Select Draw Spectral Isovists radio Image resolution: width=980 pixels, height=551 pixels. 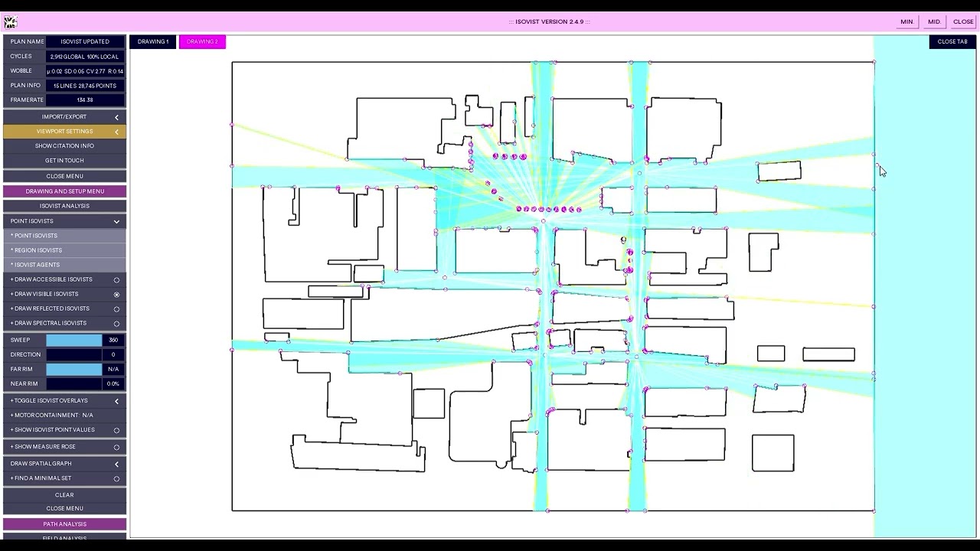pyautogui.click(x=116, y=324)
